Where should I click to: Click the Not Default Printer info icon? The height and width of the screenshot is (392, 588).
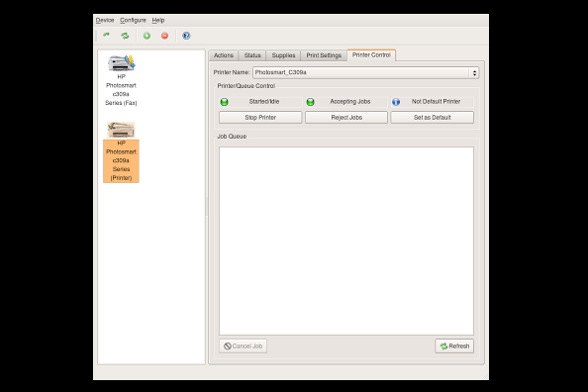click(396, 102)
